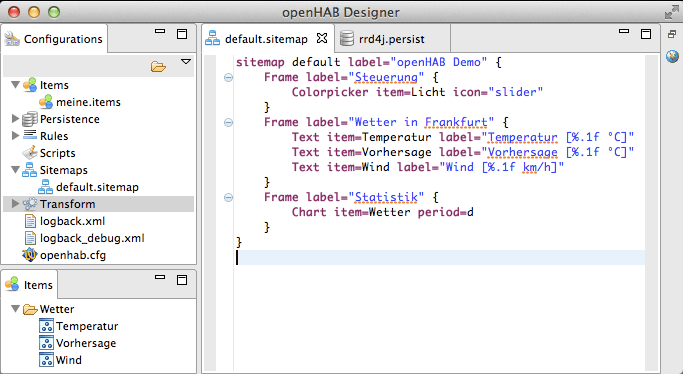
Task: Click "Wind [%.1f km/h]" label text
Action: click(501, 167)
